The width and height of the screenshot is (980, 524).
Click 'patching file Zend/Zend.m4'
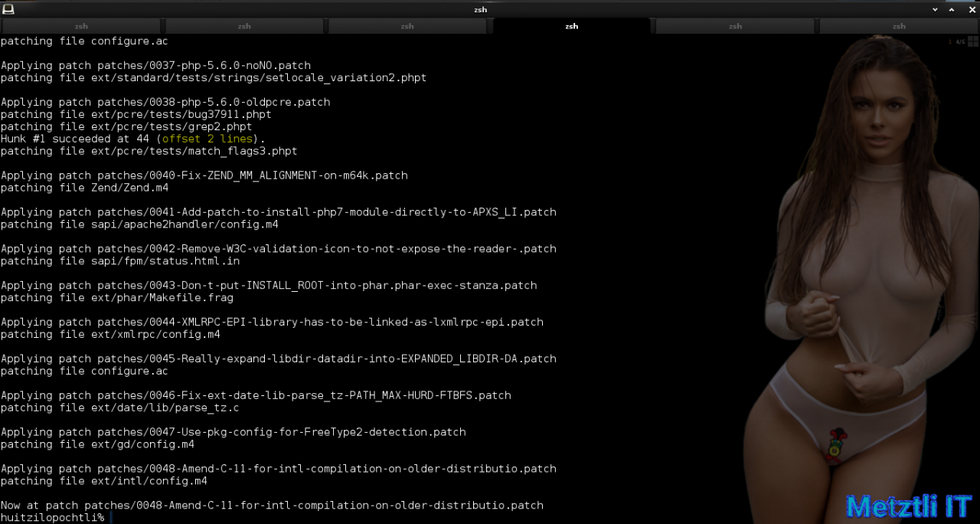[84, 188]
